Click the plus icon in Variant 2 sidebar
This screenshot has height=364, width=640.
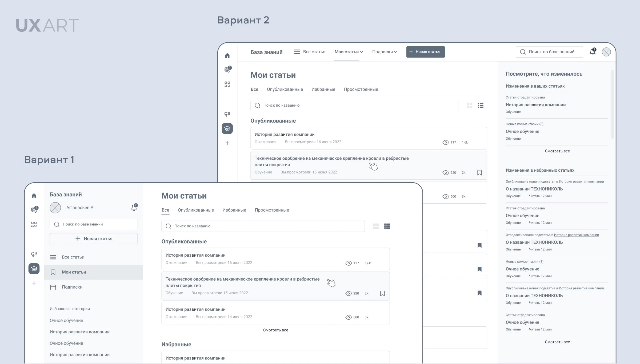pyautogui.click(x=227, y=143)
